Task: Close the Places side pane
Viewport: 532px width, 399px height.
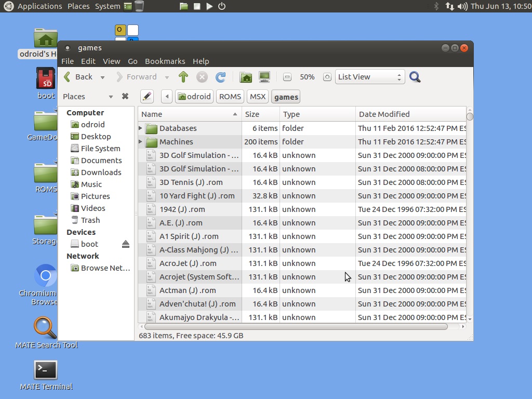Action: tap(125, 97)
